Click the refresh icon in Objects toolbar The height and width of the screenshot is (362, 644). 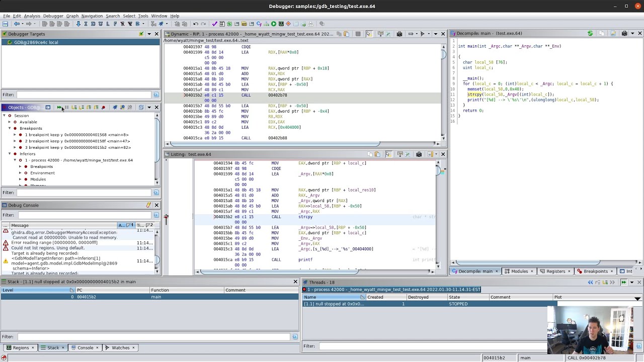[x=141, y=107]
